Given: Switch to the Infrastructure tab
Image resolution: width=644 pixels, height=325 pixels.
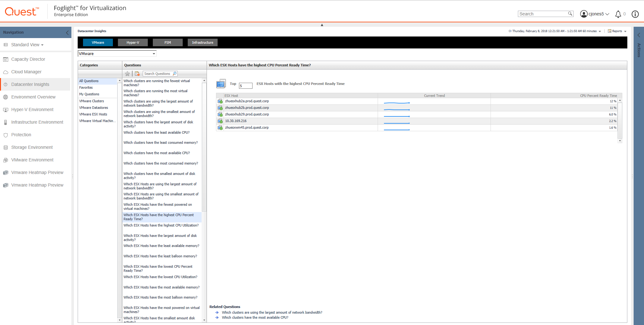Looking at the screenshot, I should tap(203, 42).
